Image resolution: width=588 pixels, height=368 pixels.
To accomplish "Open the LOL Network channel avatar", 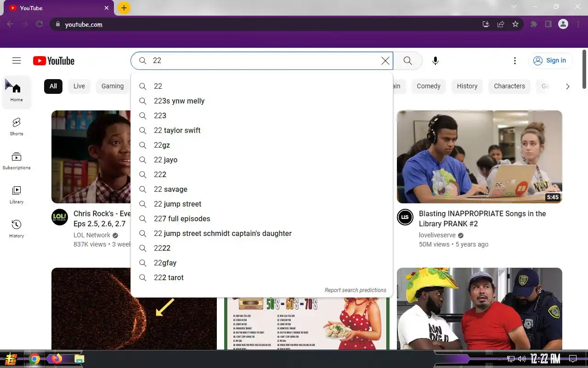I will click(x=60, y=217).
